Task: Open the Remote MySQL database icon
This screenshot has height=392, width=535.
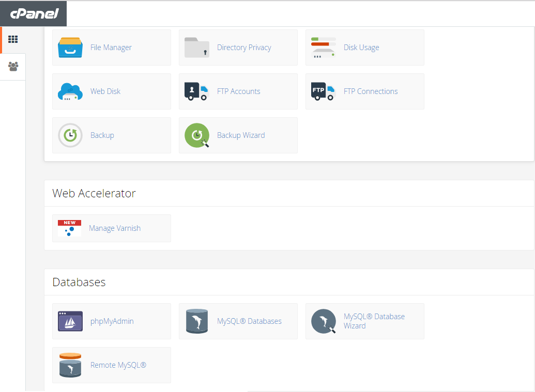Action: point(70,365)
